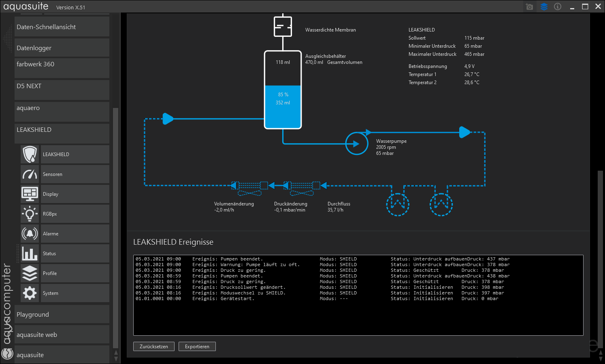This screenshot has width=605, height=364.
Task: Click the Zurücksetzen button
Action: [154, 347]
